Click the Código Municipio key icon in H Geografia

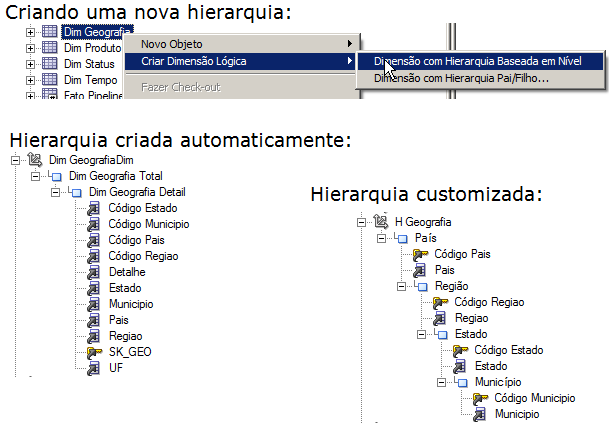click(x=480, y=398)
